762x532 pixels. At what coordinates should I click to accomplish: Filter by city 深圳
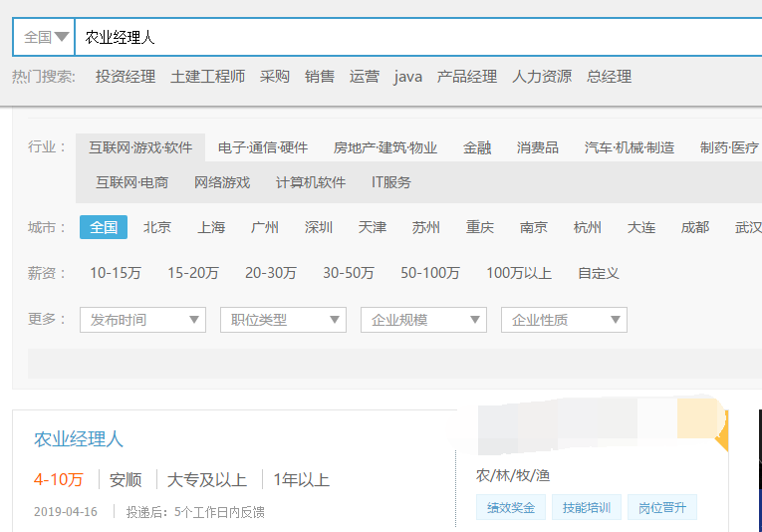pyautogui.click(x=319, y=227)
